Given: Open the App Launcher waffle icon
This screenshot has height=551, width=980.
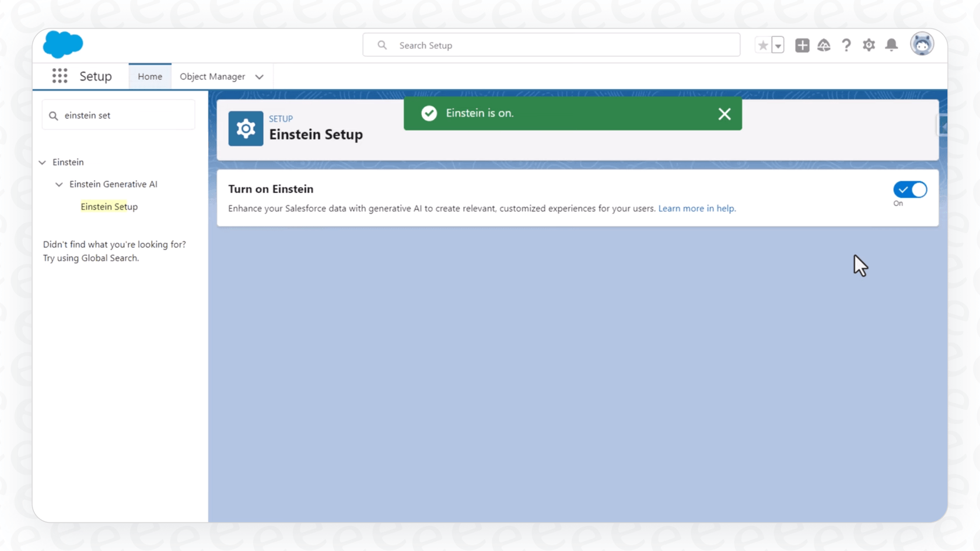Looking at the screenshot, I should pyautogui.click(x=60, y=75).
